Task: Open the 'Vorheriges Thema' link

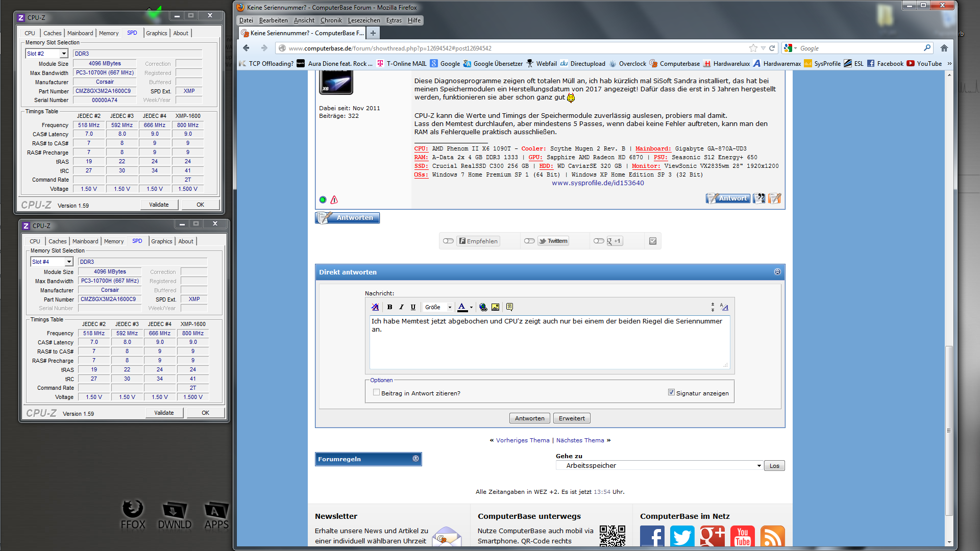Action: 522,440
